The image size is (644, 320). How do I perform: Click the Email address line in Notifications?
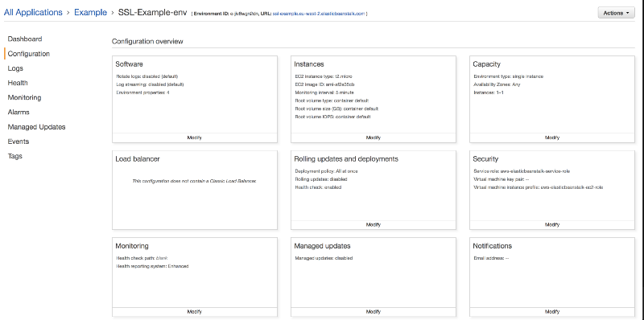[x=491, y=258]
